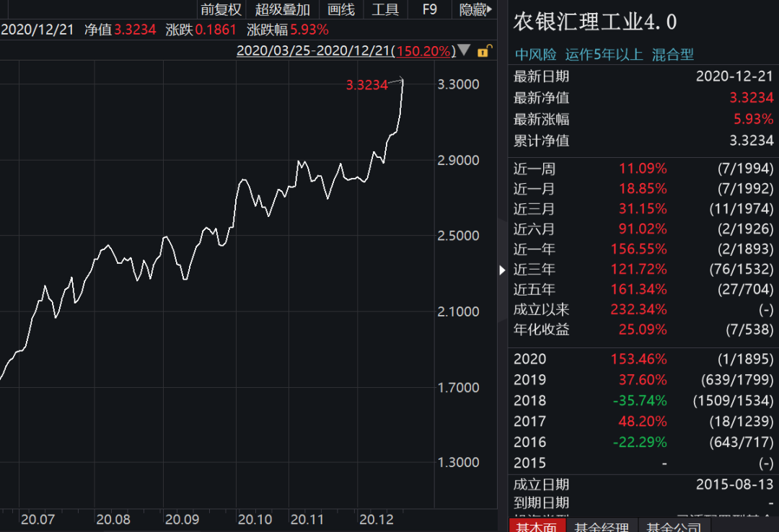Select the red 基本面 tab
The image size is (779, 532).
[537, 526]
